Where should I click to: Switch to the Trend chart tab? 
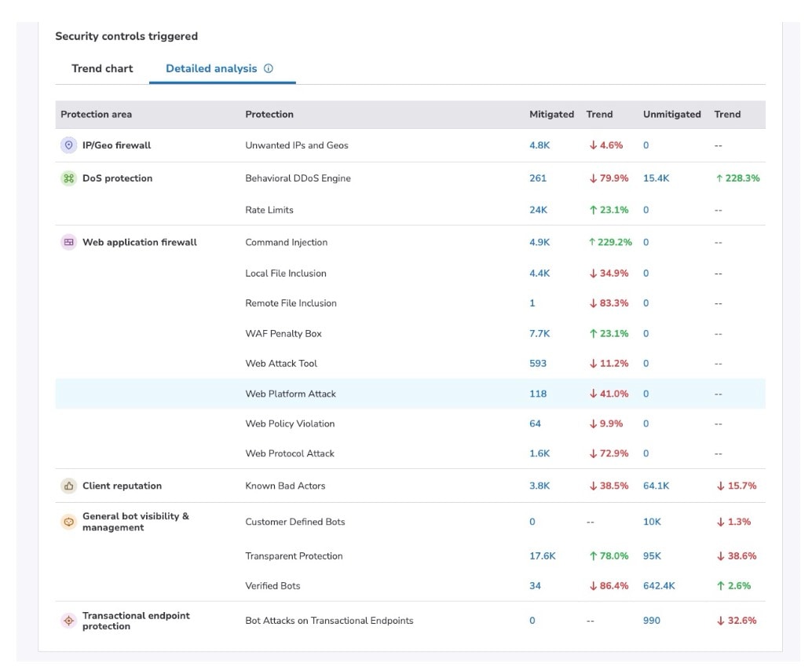tap(102, 68)
